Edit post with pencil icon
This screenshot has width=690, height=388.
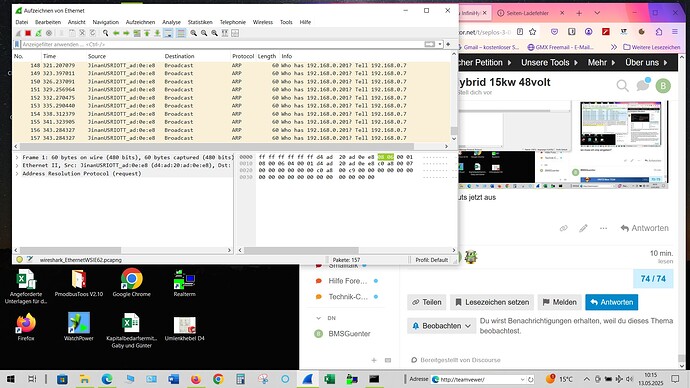point(583,228)
